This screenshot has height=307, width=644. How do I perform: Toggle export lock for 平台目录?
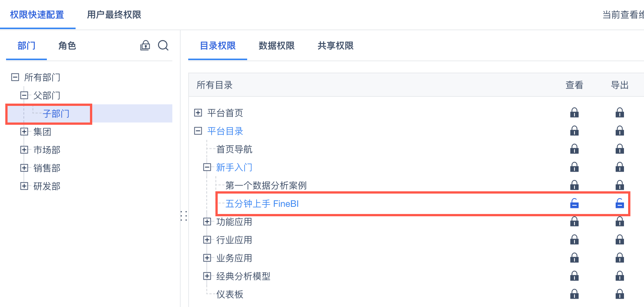pyautogui.click(x=619, y=131)
